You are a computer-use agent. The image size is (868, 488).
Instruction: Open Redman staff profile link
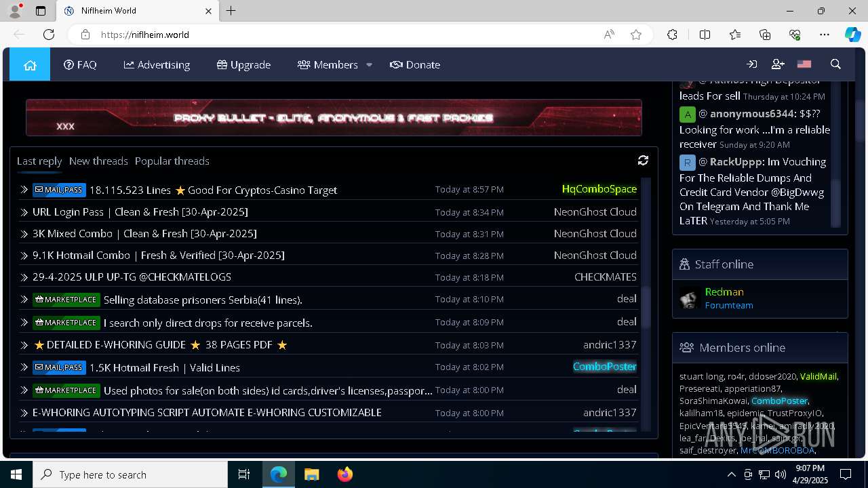pos(724,291)
